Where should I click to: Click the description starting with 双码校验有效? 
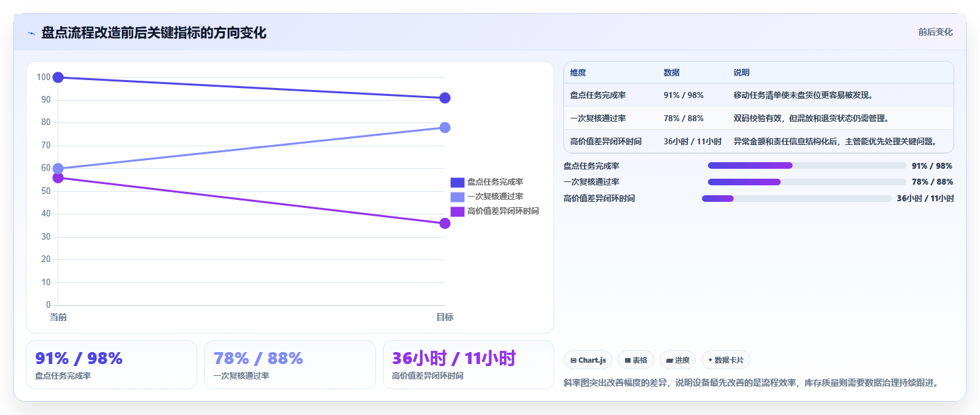click(x=811, y=118)
